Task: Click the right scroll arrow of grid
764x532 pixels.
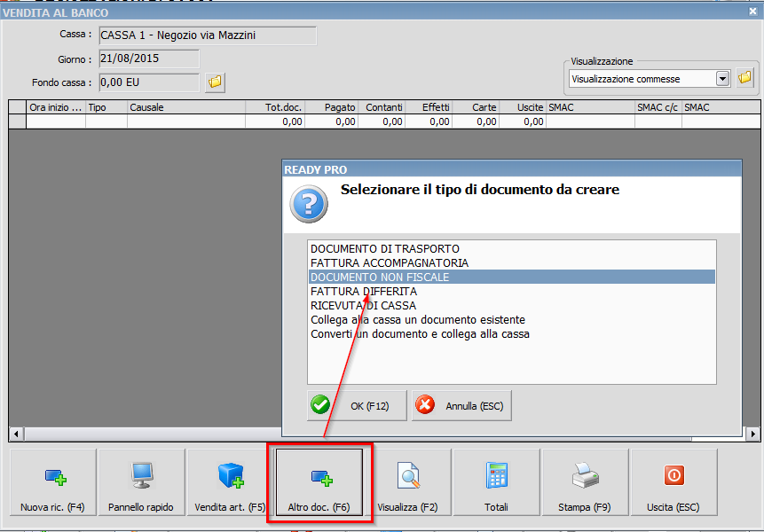Action: [752, 434]
